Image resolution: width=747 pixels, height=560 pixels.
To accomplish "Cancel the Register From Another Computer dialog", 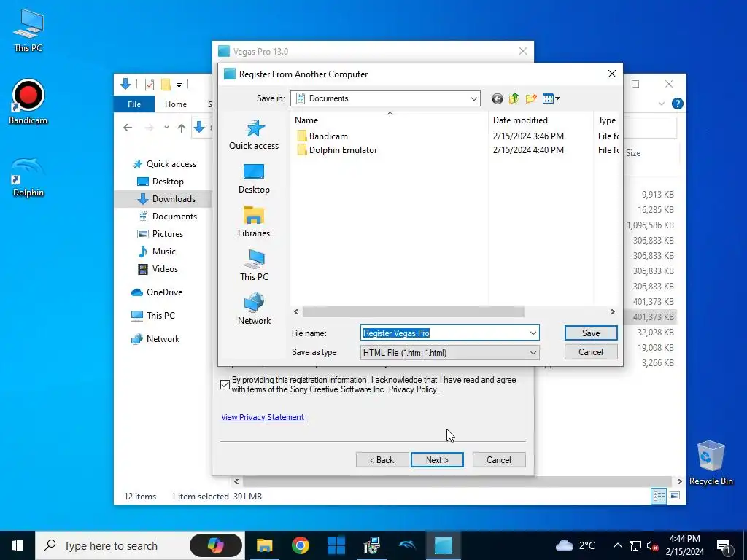I will click(591, 352).
